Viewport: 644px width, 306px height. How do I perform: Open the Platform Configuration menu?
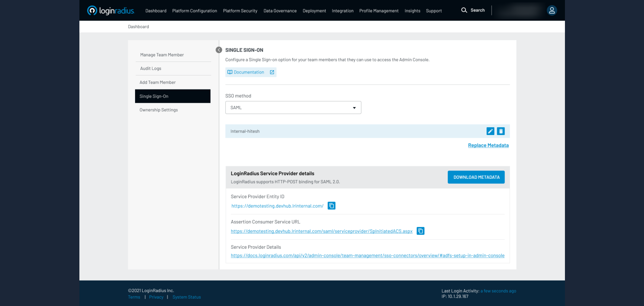(x=194, y=11)
